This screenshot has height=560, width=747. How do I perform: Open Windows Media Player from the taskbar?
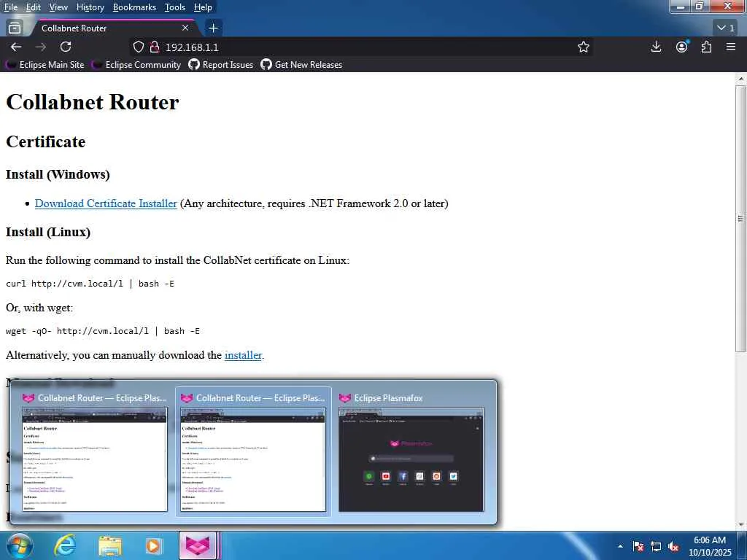point(153,545)
